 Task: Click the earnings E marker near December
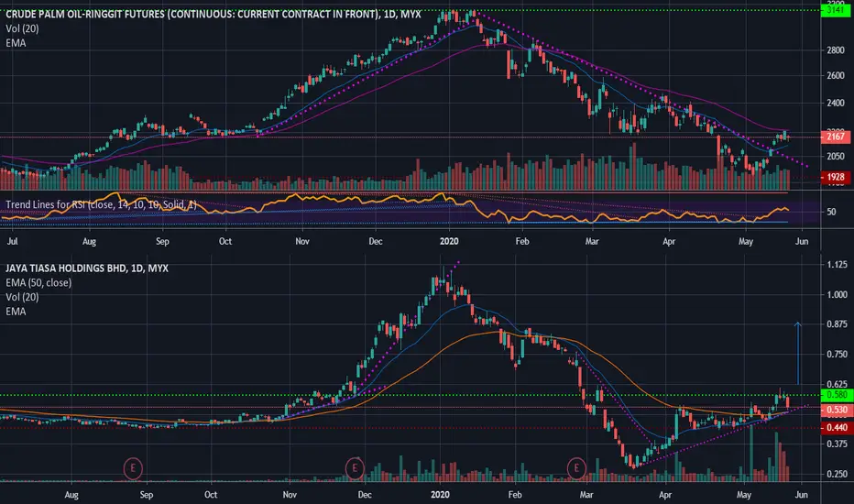pyautogui.click(x=355, y=468)
